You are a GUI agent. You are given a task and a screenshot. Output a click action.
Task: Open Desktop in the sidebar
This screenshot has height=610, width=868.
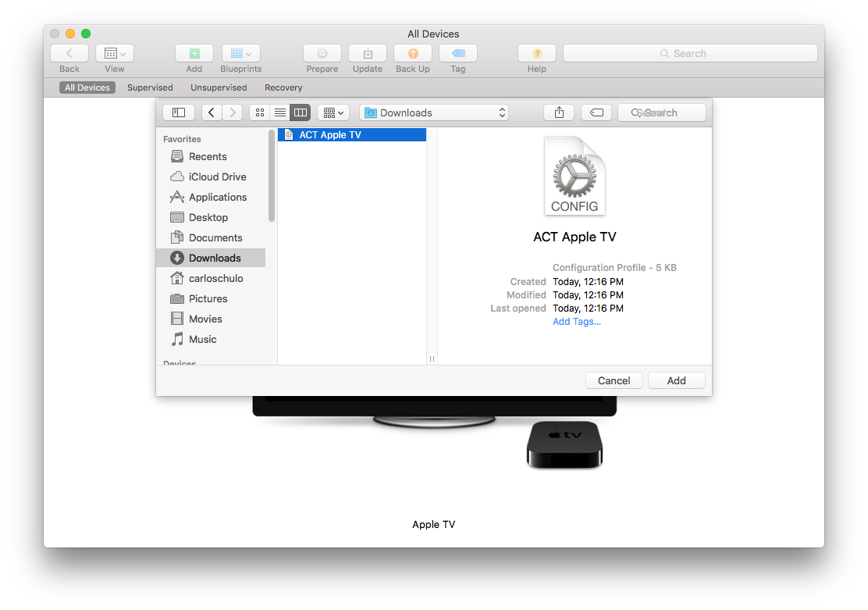[x=211, y=217]
